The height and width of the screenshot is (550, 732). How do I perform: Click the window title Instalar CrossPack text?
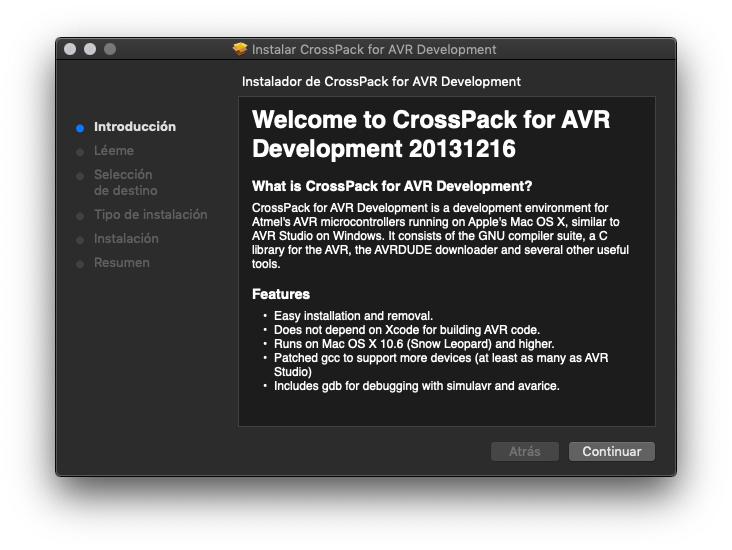click(374, 49)
